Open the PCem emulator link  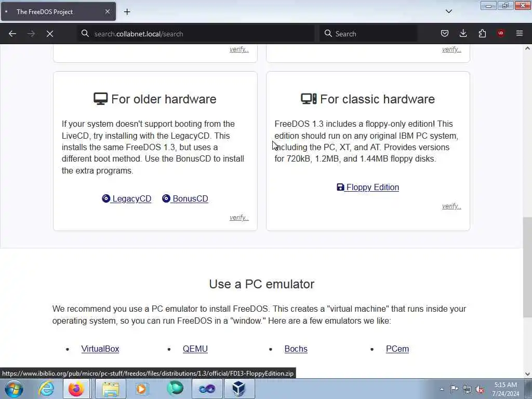coord(397,349)
